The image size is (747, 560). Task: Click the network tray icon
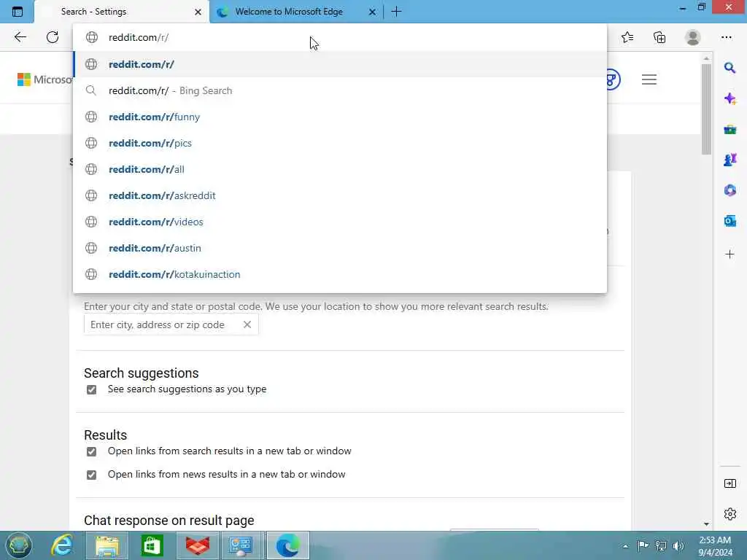tap(661, 545)
